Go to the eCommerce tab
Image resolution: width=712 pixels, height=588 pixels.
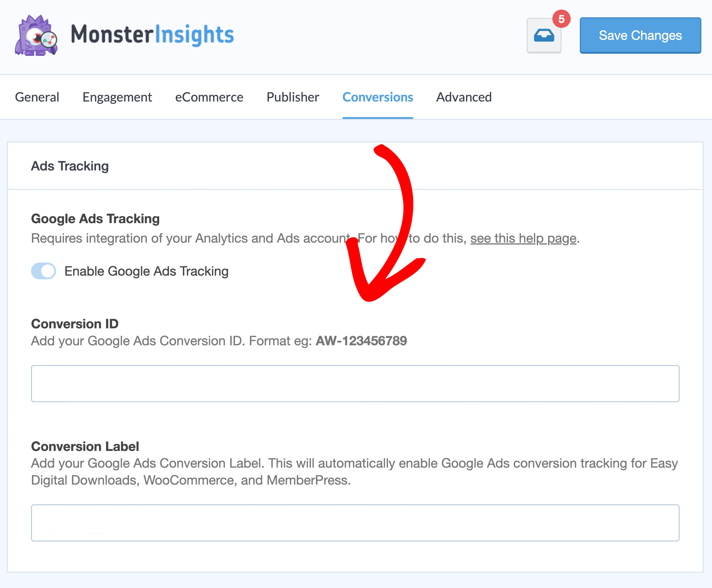coord(209,97)
